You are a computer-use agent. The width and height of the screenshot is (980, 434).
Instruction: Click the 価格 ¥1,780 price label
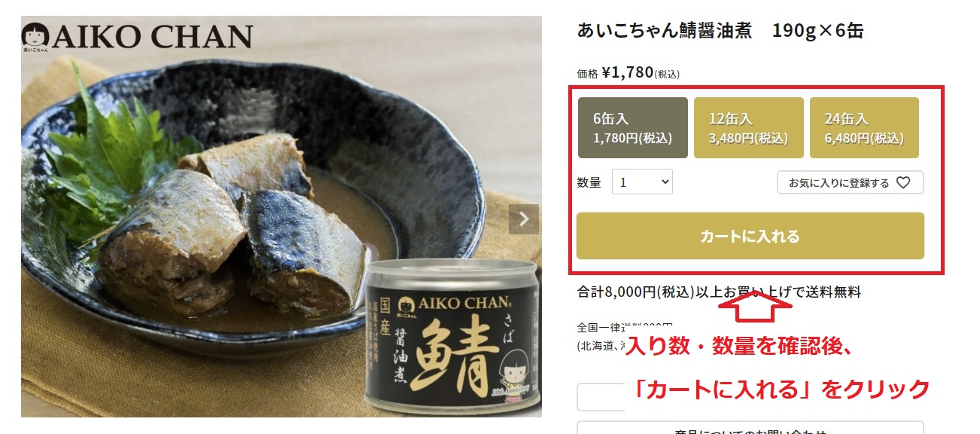[x=628, y=72]
